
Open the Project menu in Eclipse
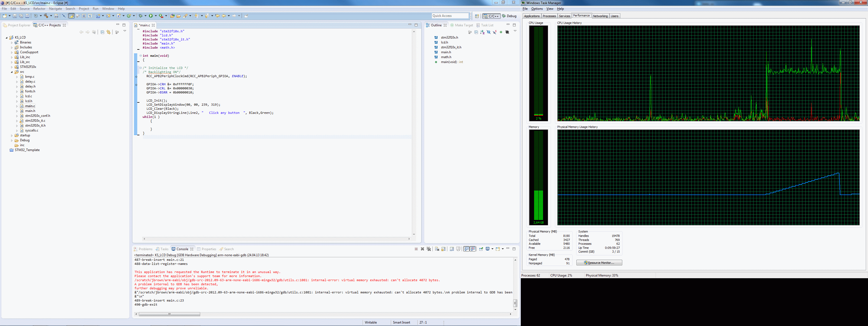click(x=84, y=9)
